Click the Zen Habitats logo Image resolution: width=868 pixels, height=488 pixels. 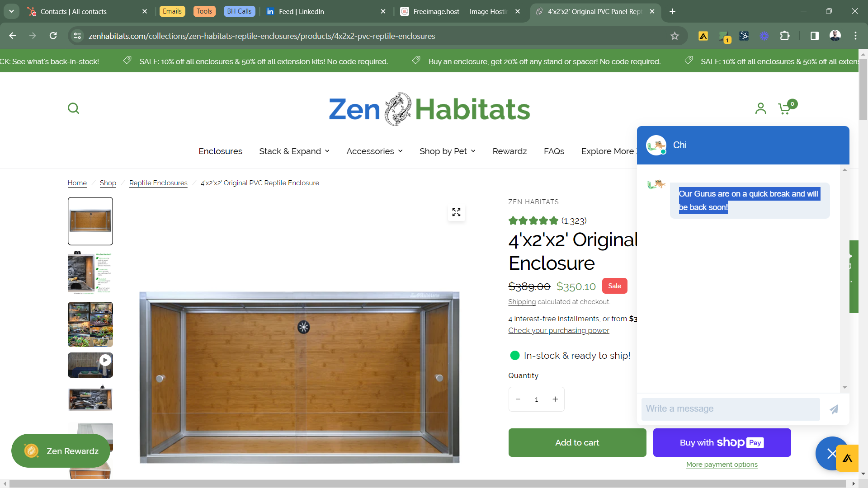pyautogui.click(x=429, y=109)
